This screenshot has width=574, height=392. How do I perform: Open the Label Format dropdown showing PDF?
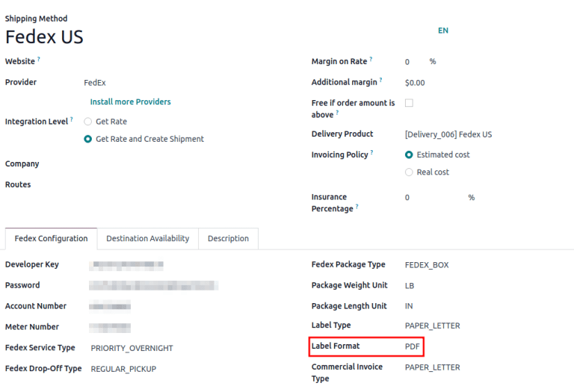click(413, 346)
